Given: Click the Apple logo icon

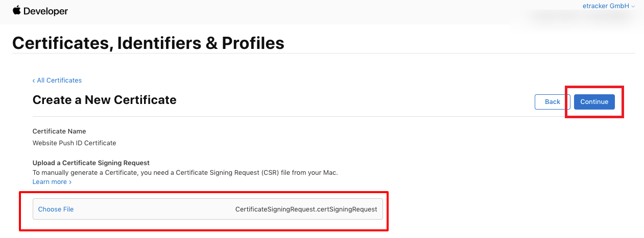Looking at the screenshot, I should pos(17,10).
